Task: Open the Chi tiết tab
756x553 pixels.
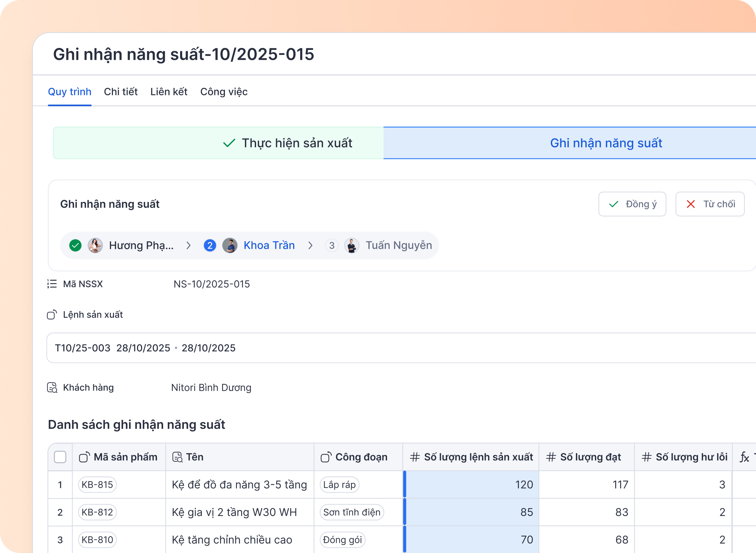Action: tap(120, 92)
